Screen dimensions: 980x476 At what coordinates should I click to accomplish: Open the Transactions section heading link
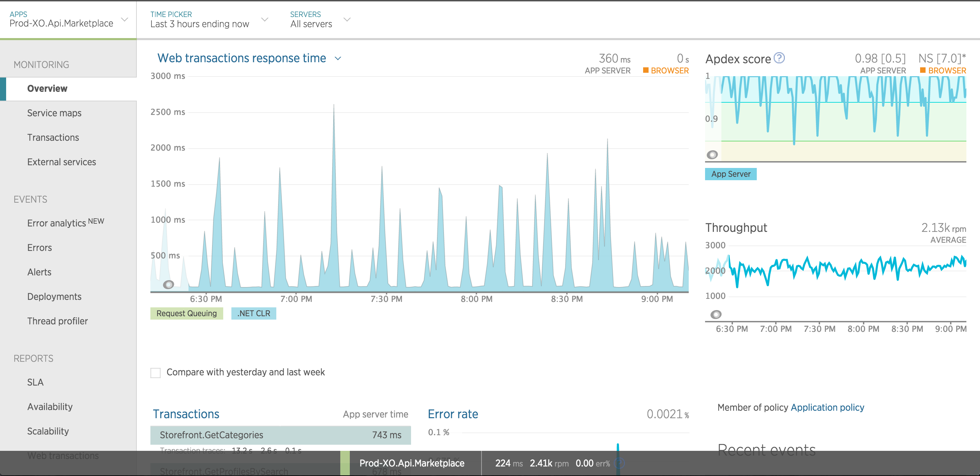pos(186,414)
